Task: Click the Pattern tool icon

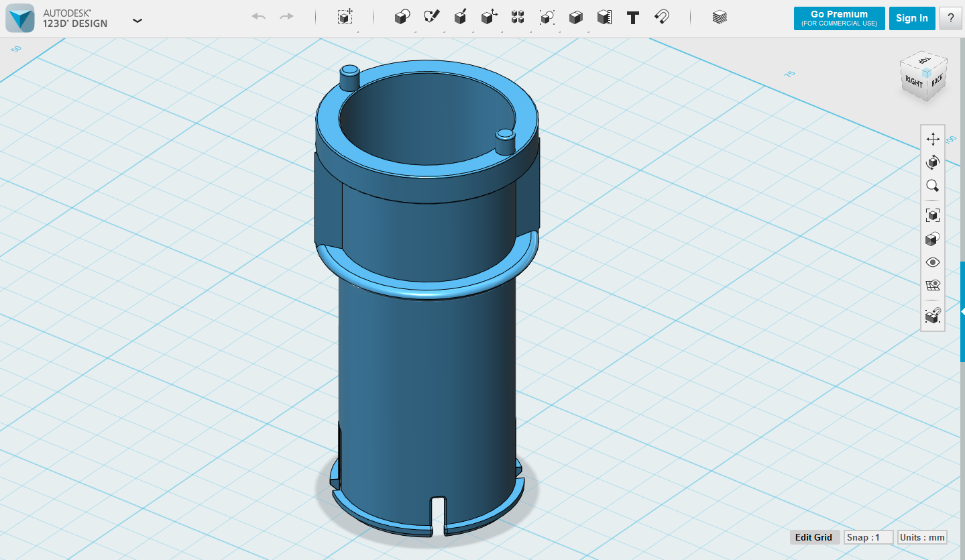Action: pos(517,18)
